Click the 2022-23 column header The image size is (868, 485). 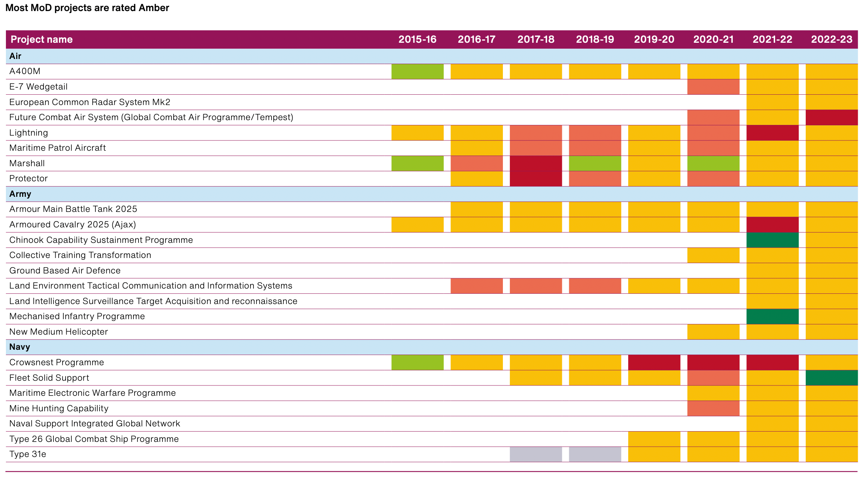[831, 39]
